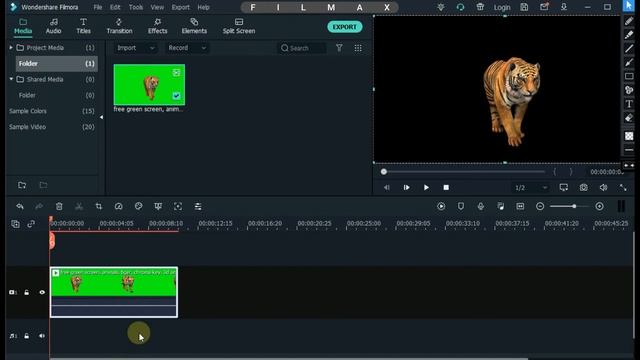Zoom in timeline with plus icon
This screenshot has height=360, width=640.
coord(600,207)
